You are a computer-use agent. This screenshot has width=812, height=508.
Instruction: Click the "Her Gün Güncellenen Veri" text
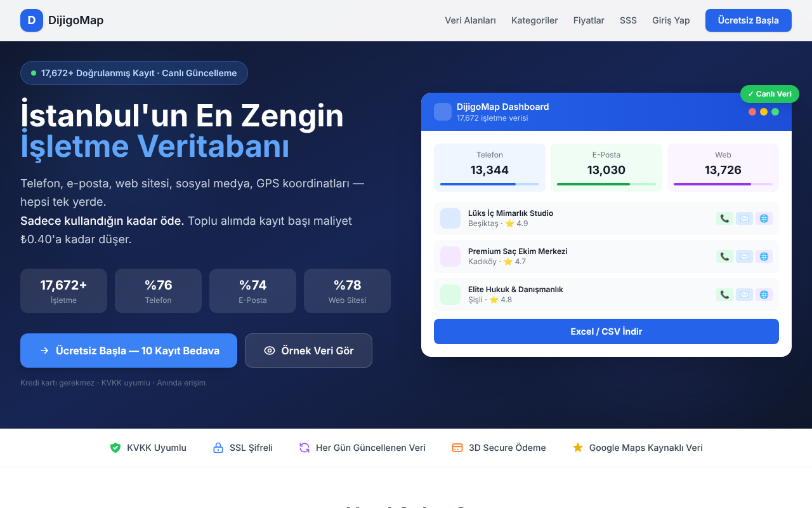[370, 448]
